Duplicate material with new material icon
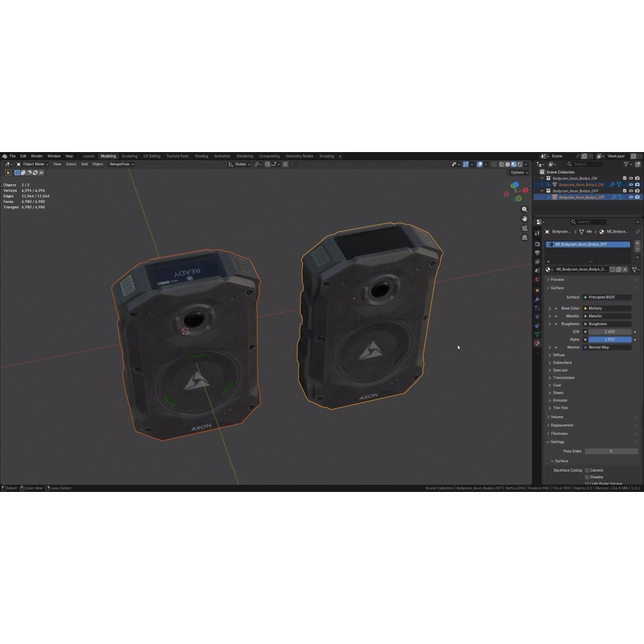This screenshot has width=644, height=644. (618, 270)
